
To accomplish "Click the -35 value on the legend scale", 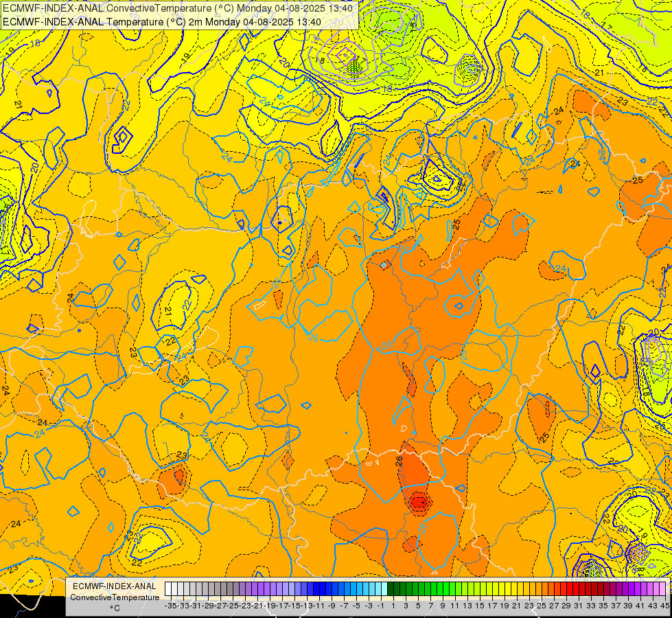I will [x=171, y=606].
